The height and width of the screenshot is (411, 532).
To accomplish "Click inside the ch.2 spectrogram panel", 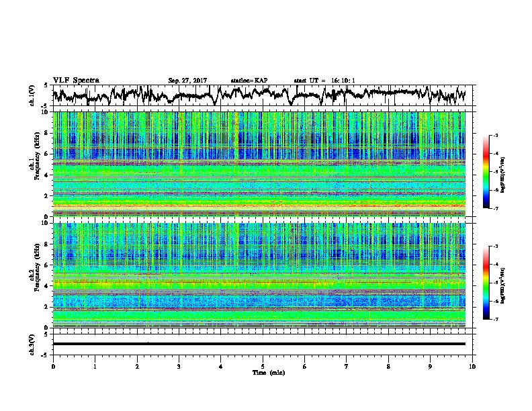I will pyautogui.click(x=259, y=275).
